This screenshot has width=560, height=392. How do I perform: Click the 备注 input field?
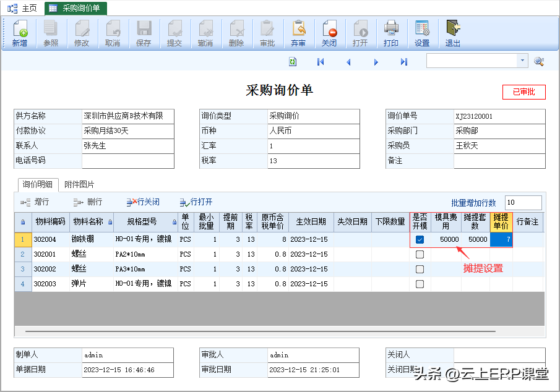tap(499, 161)
